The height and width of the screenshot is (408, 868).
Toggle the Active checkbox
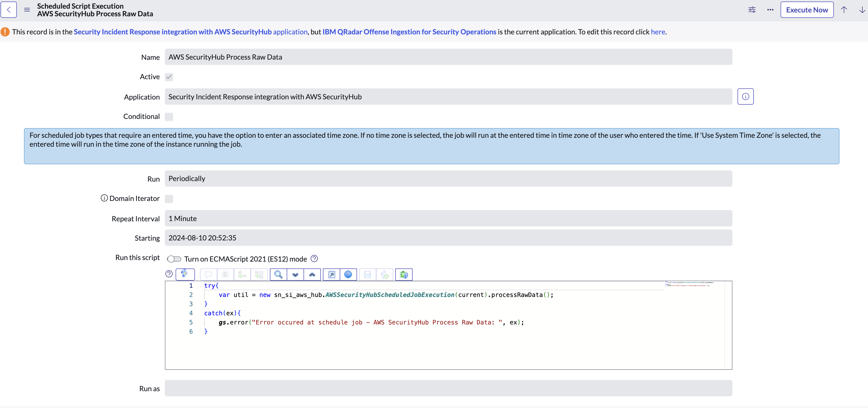[169, 77]
